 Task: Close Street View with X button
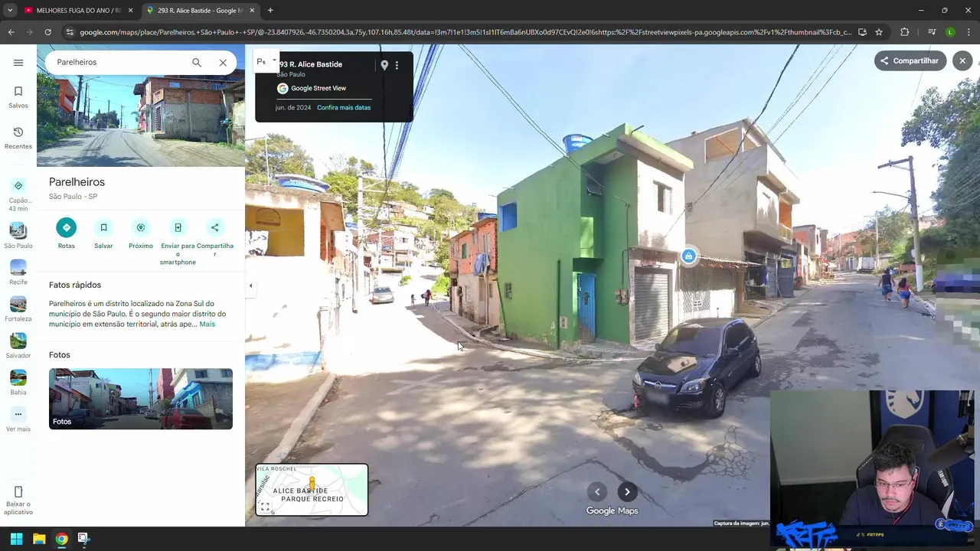point(962,61)
